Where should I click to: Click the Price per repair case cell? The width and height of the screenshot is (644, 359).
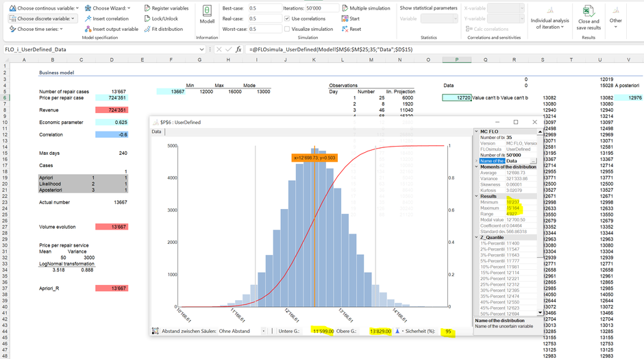pyautogui.click(x=112, y=98)
